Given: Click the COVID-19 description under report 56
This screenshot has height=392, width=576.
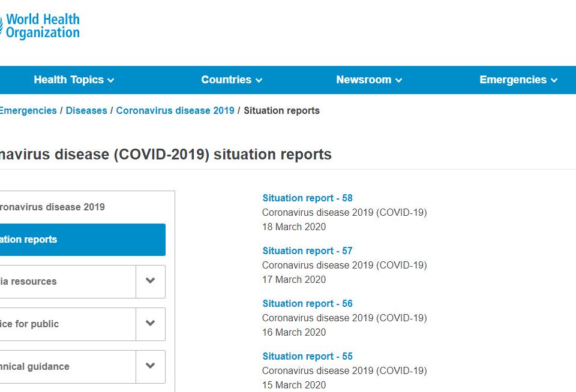Looking at the screenshot, I should tap(344, 318).
